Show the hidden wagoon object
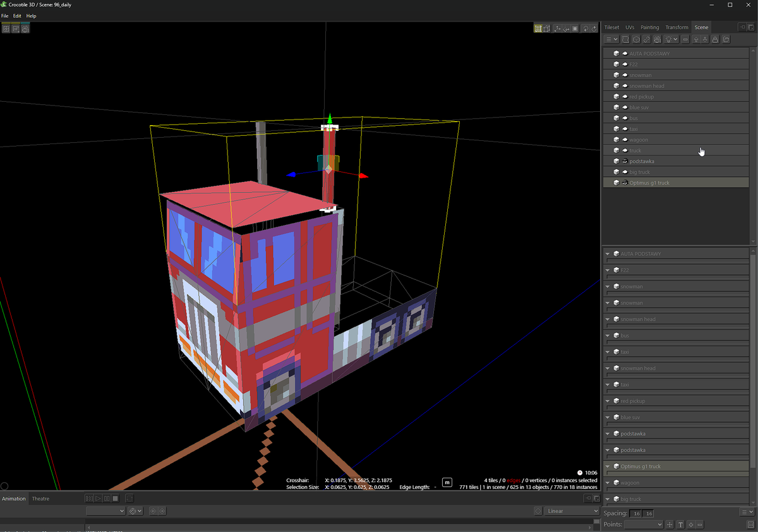758x532 pixels. [x=624, y=140]
